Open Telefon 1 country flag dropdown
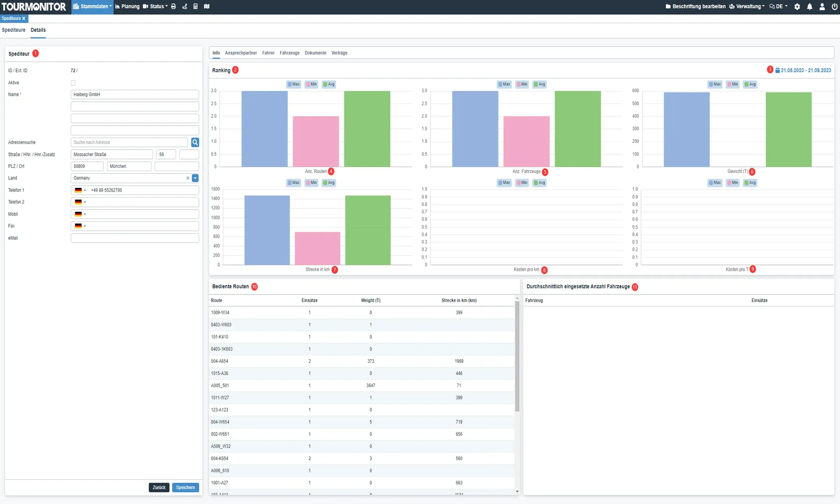This screenshot has height=504, width=840. pos(80,190)
